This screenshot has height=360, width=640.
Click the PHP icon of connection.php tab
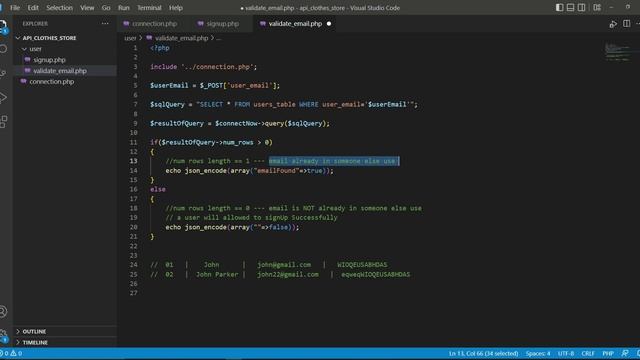pyautogui.click(x=126, y=24)
